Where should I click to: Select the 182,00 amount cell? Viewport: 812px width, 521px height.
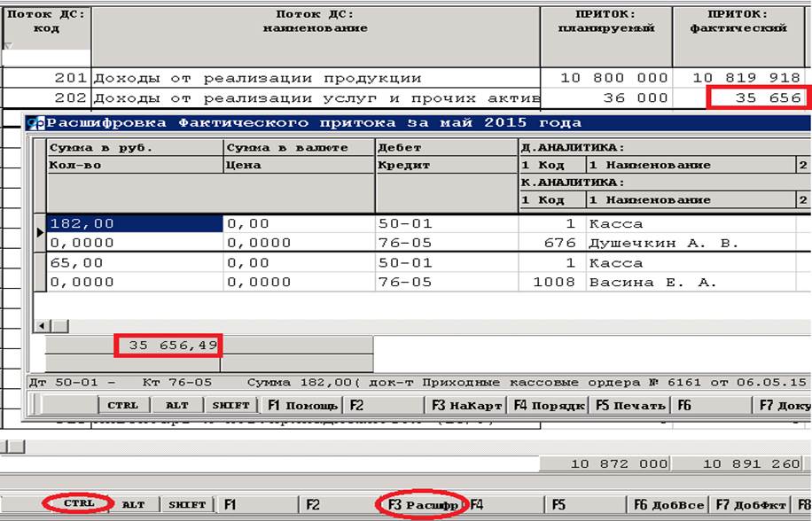tap(134, 224)
